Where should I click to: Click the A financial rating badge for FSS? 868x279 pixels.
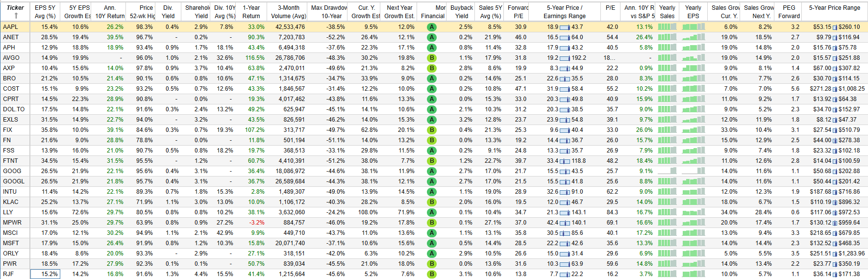pyautogui.click(x=432, y=151)
